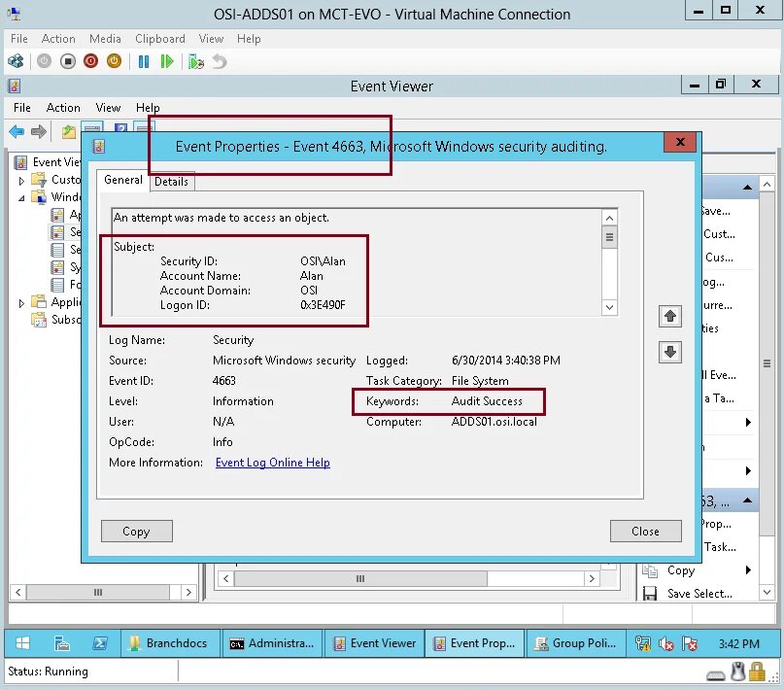Click the Copy button in Event Properties
The image size is (784, 689).
pos(137,531)
